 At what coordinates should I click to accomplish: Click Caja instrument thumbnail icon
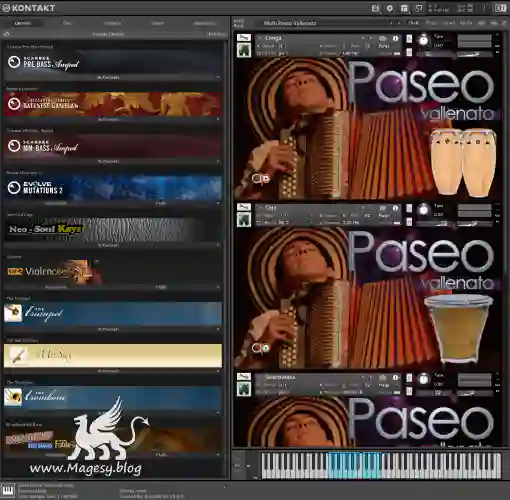click(244, 220)
